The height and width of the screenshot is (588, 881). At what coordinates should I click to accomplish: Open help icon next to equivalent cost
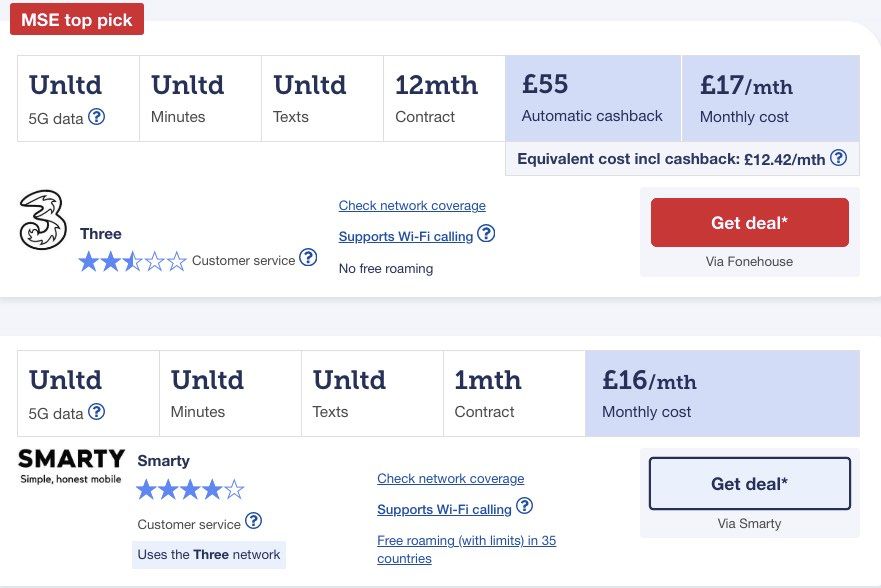(x=838, y=158)
